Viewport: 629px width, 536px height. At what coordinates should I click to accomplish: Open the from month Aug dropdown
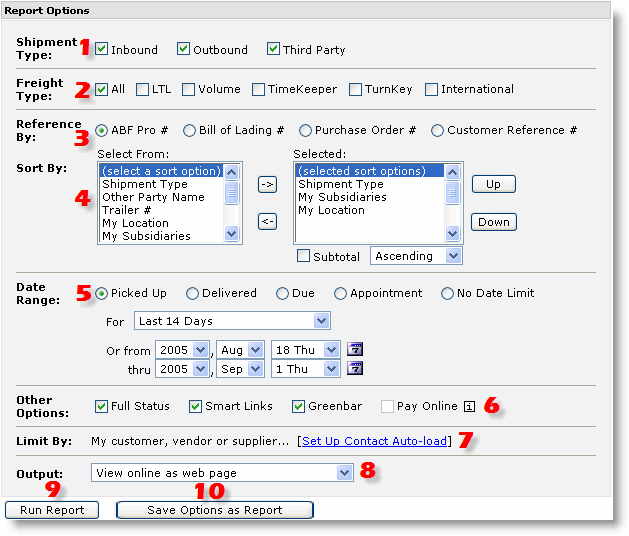256,350
